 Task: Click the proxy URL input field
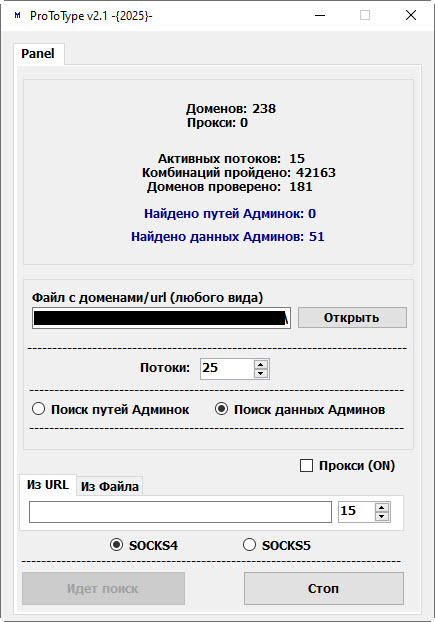pyautogui.click(x=180, y=512)
